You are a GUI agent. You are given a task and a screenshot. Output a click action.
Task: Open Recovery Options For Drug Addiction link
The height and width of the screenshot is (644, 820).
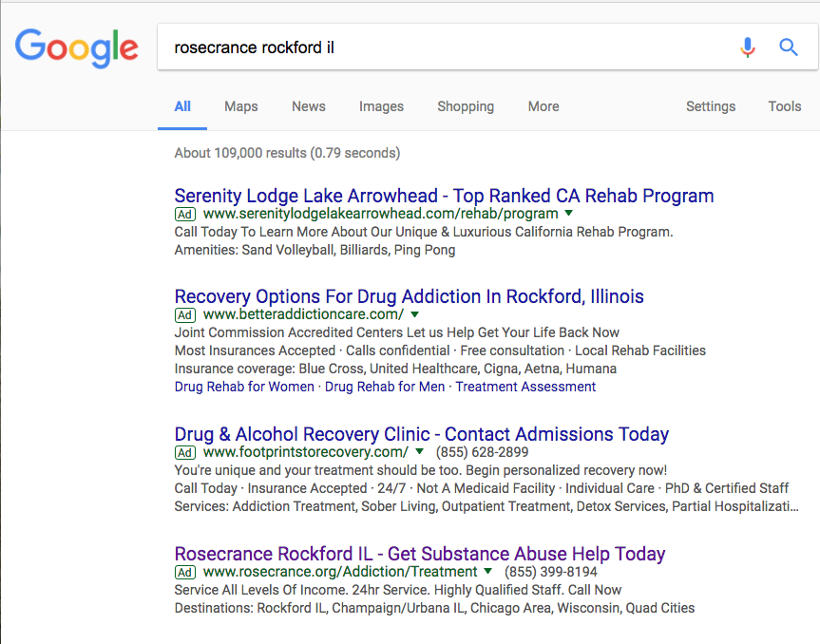pos(409,296)
